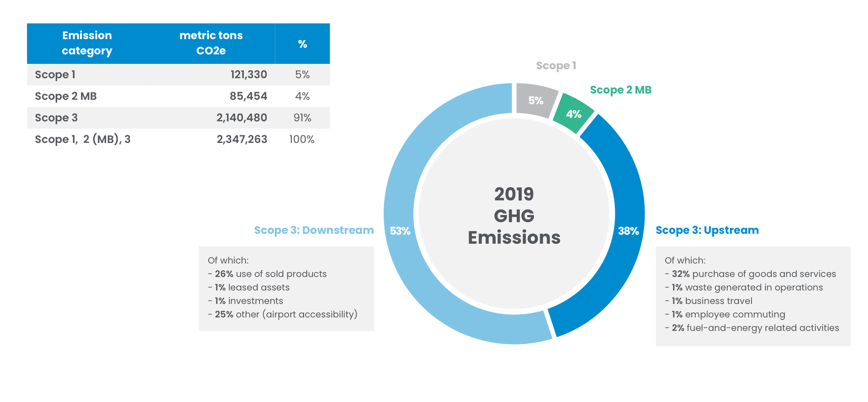The width and height of the screenshot is (868, 402).
Task: Click the grey 5% donut segment
Action: pos(536,101)
